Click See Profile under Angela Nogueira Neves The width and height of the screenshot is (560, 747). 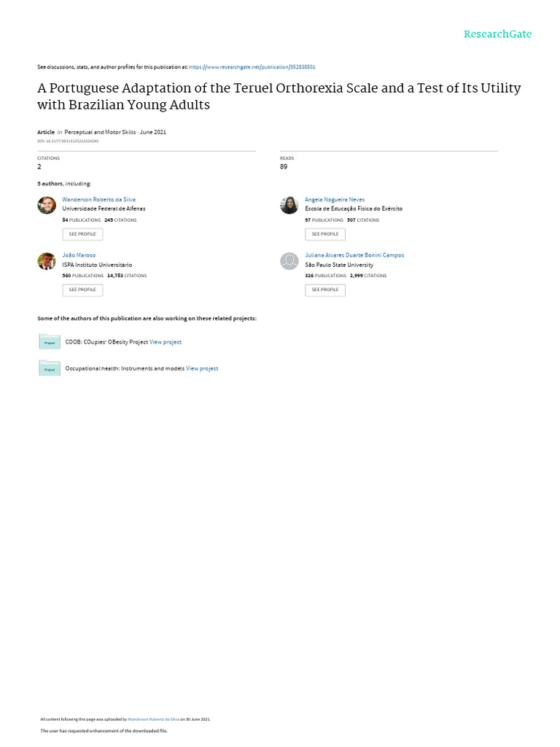click(325, 234)
